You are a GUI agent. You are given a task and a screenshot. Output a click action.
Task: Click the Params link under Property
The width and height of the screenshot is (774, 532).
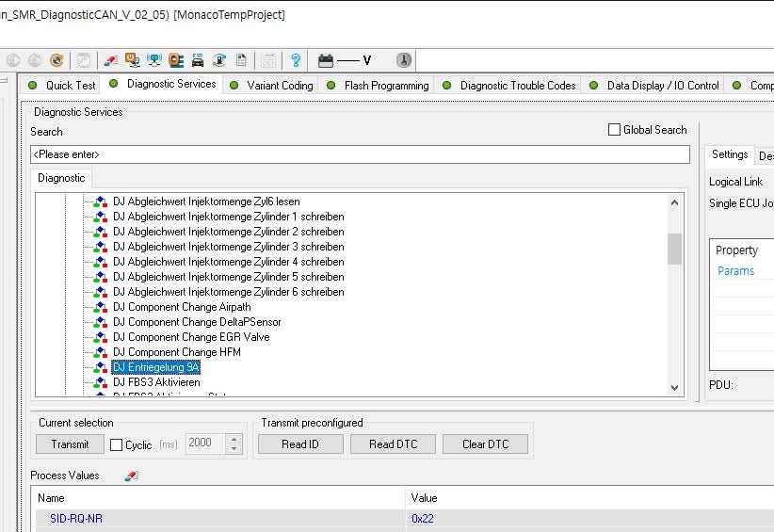[x=735, y=271]
